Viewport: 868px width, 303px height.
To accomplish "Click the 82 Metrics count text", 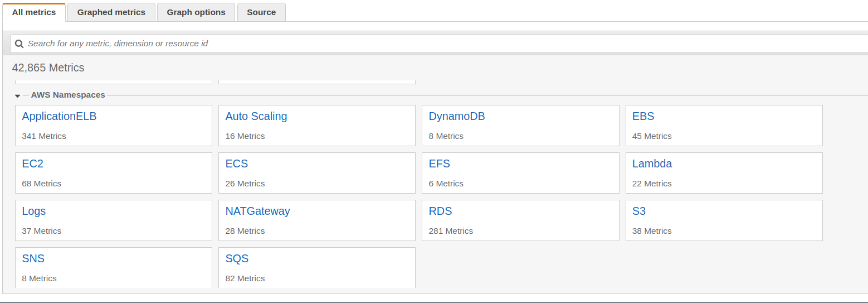I will (x=245, y=278).
